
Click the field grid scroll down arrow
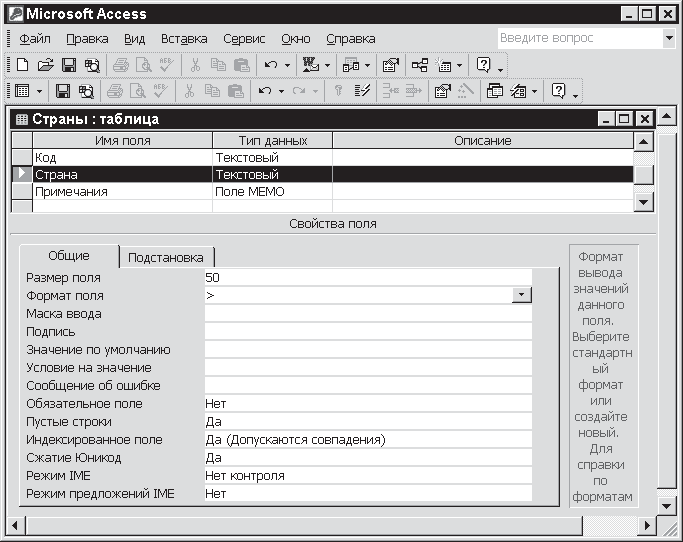(644, 202)
